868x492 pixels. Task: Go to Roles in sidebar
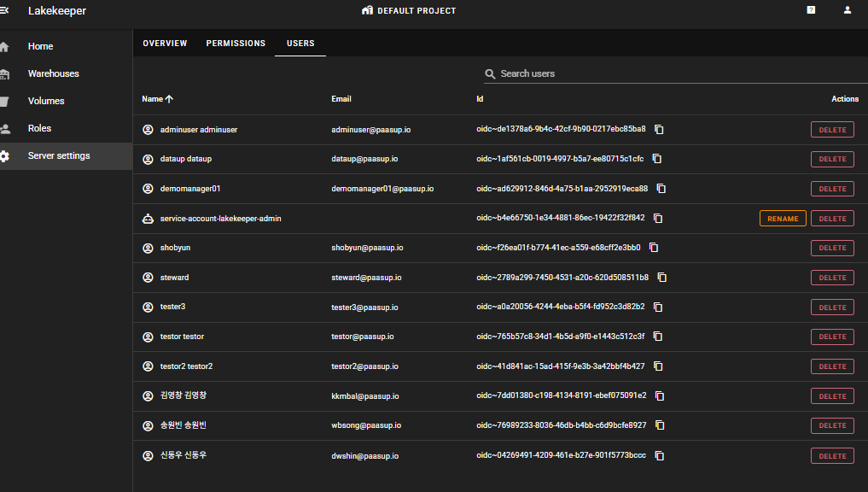(39, 128)
